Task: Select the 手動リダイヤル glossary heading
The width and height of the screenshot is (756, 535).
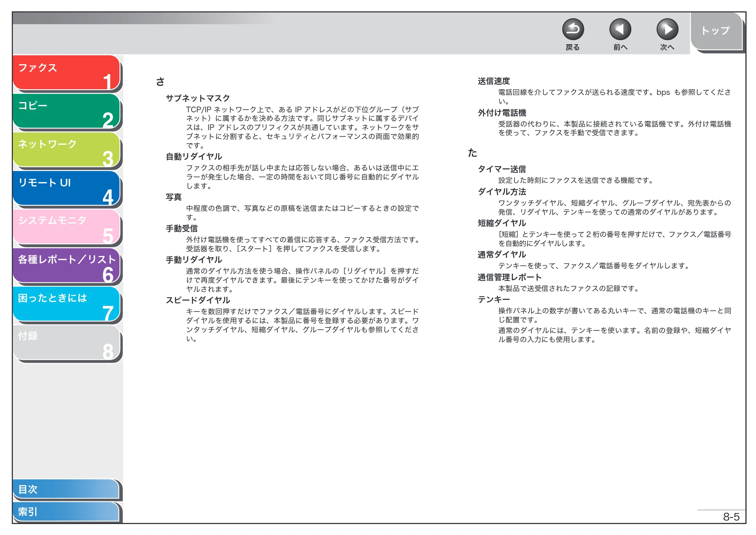Action: (x=194, y=260)
